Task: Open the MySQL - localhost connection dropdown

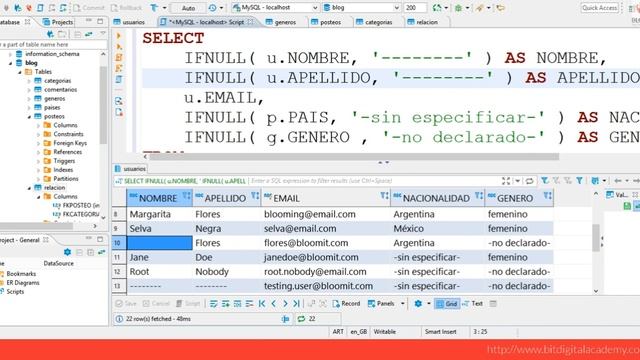Action: point(315,8)
